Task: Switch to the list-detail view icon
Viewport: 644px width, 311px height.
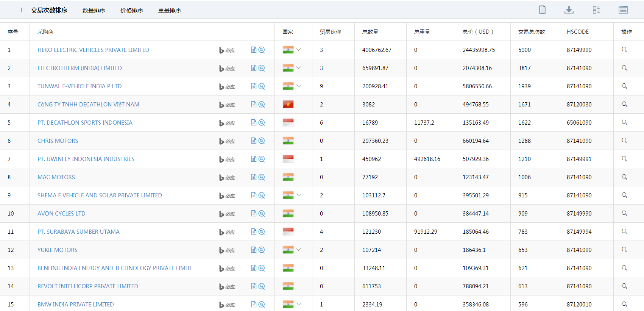Action: coord(596,10)
